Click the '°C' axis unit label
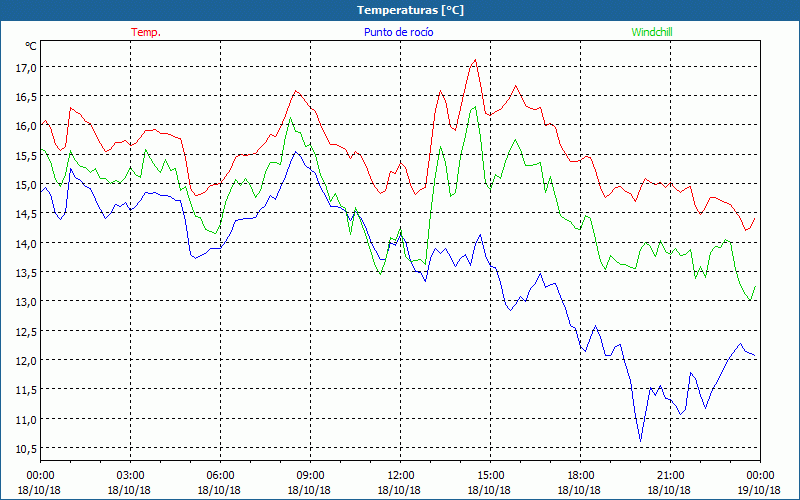 coord(31,46)
